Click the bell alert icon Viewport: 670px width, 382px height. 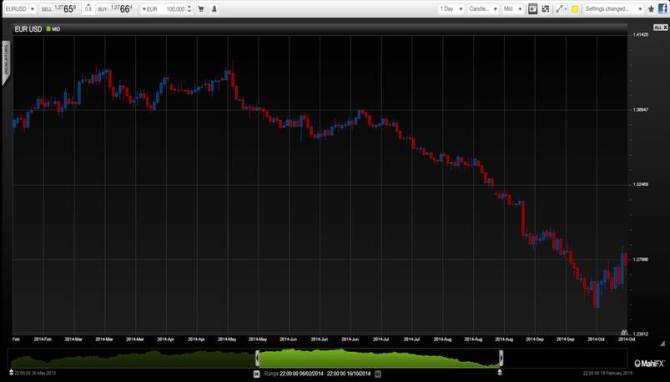(214, 9)
